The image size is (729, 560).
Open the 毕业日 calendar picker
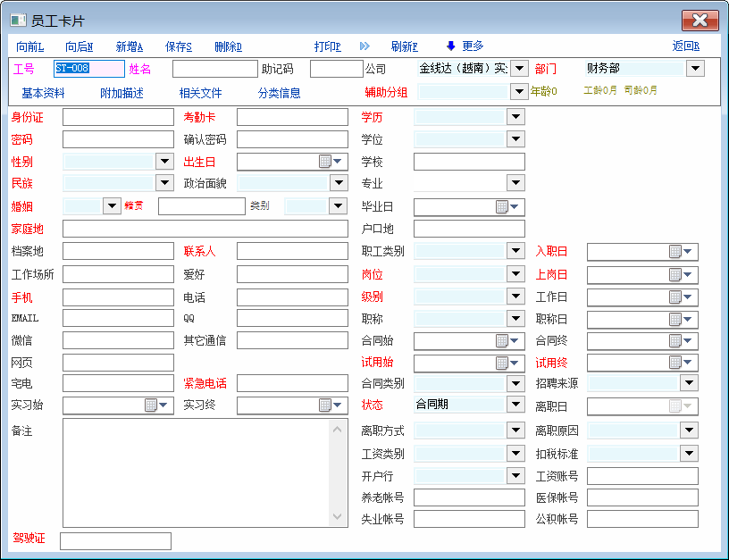[502, 206]
